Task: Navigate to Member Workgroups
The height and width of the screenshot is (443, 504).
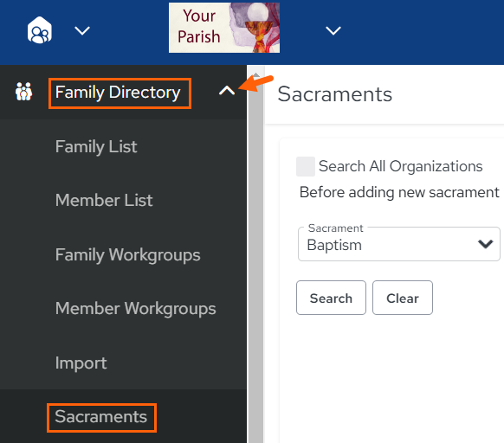Action: (x=135, y=309)
